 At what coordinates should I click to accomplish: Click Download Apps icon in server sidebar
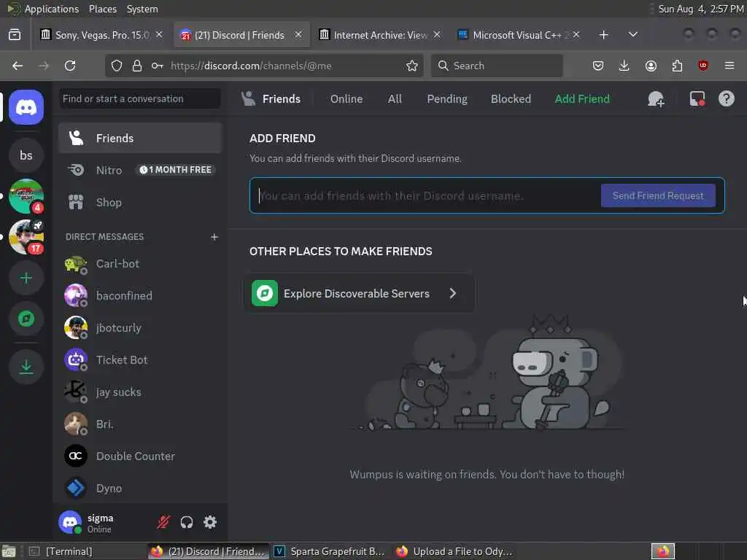(x=26, y=367)
